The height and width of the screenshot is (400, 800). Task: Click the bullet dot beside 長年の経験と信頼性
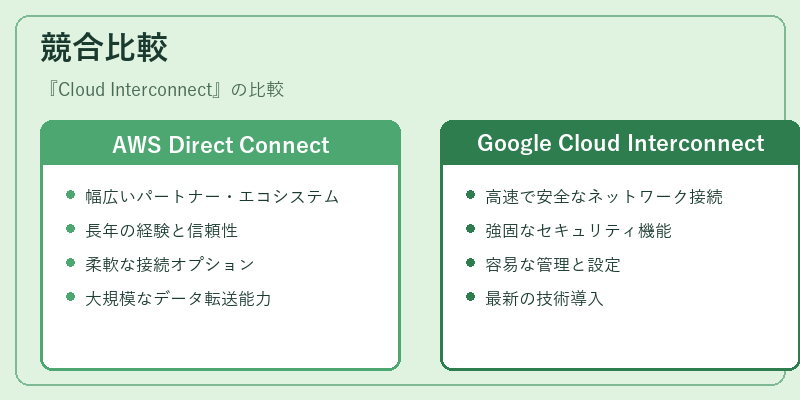coord(70,229)
